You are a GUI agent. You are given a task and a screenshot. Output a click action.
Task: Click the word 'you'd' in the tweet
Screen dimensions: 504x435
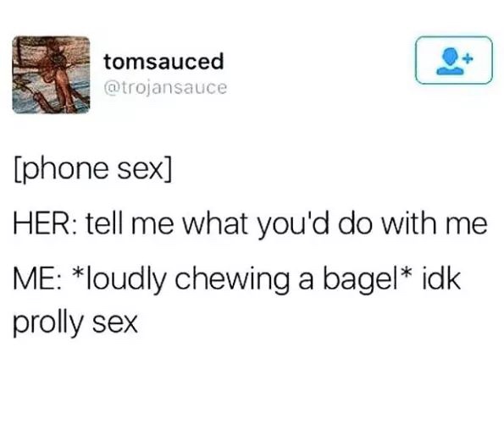[293, 224]
